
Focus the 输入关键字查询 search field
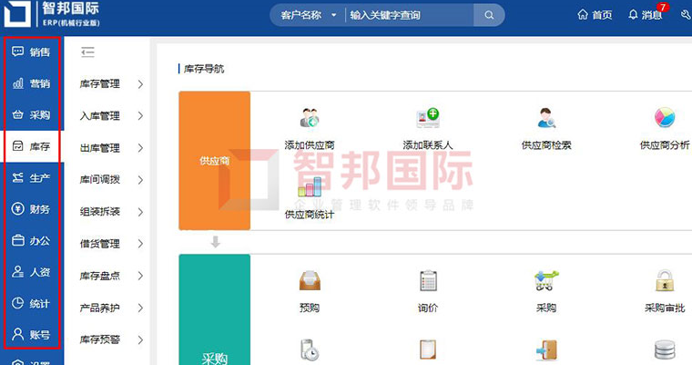pyautogui.click(x=410, y=15)
